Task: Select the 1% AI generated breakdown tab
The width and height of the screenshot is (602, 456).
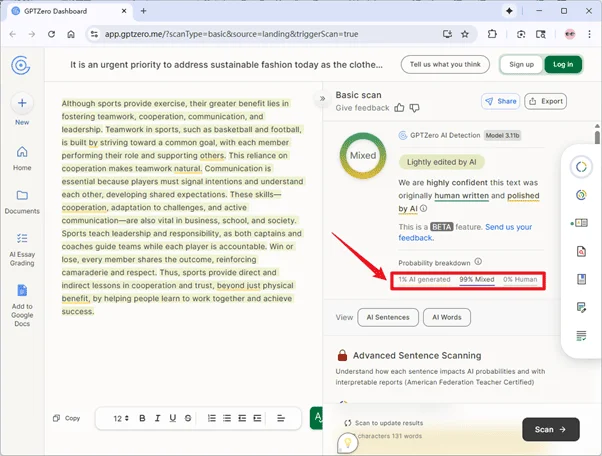Action: pos(424,280)
